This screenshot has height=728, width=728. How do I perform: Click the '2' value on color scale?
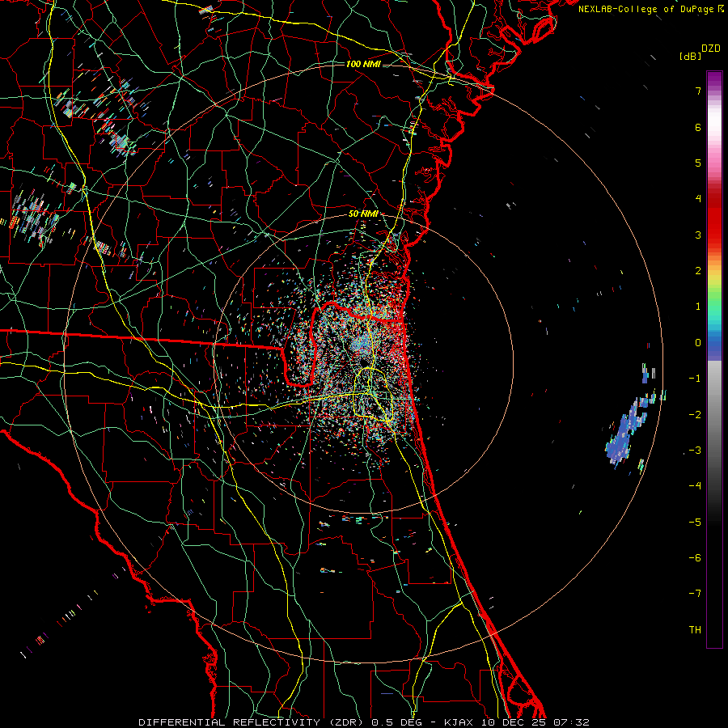698,271
